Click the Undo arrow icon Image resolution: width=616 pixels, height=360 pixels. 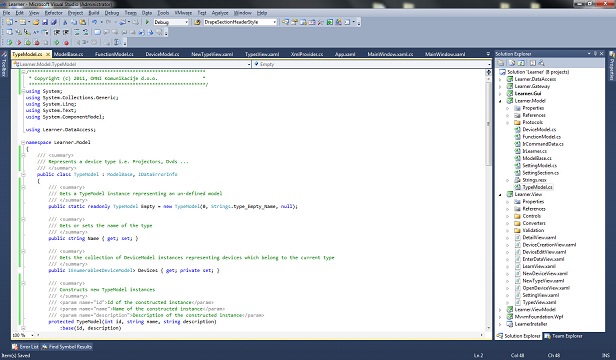94,22
